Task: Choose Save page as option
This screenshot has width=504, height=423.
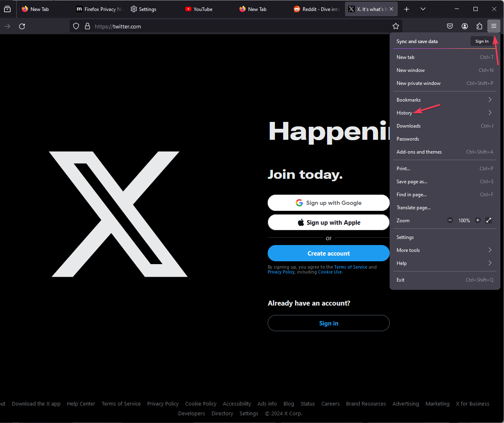Action: click(445, 182)
